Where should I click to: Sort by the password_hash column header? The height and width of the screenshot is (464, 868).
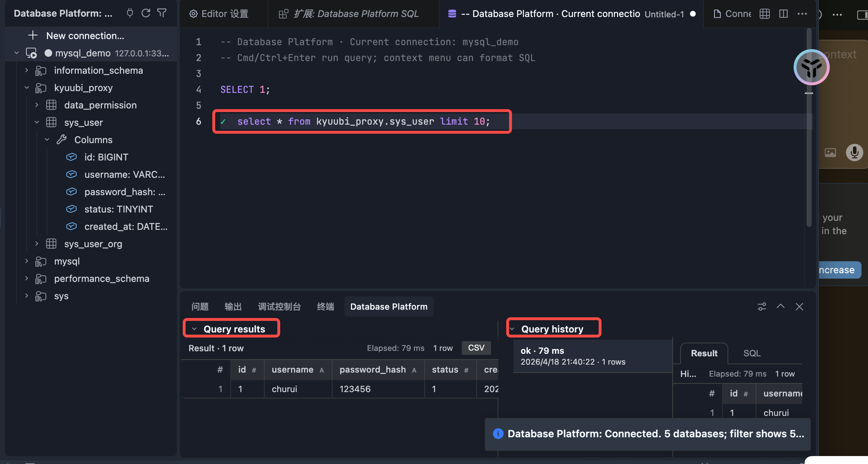[378, 370]
